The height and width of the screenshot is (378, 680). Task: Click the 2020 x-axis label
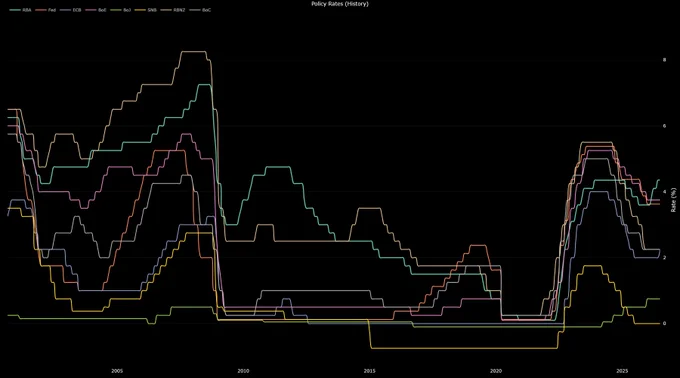[x=496, y=371]
